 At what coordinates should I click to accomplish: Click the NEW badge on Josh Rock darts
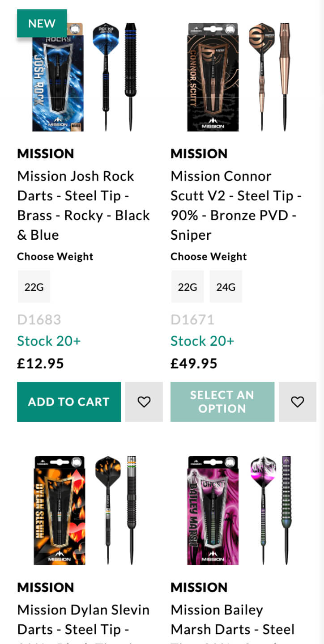(42, 23)
